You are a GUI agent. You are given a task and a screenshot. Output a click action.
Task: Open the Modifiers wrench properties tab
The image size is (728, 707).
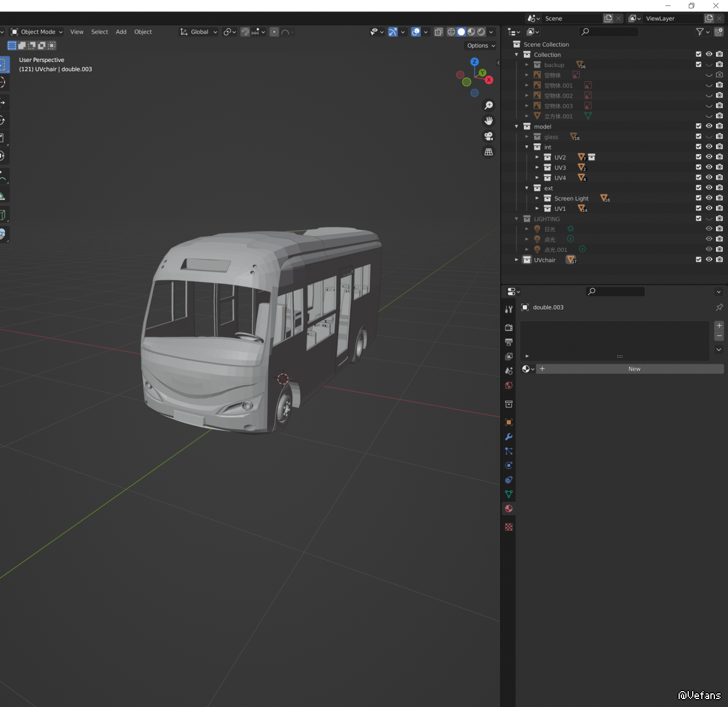(x=509, y=436)
